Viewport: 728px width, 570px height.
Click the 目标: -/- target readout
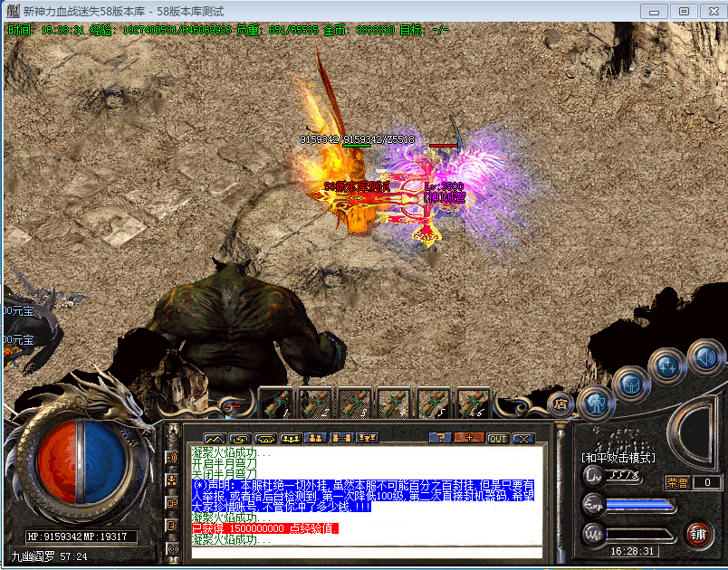(x=425, y=31)
